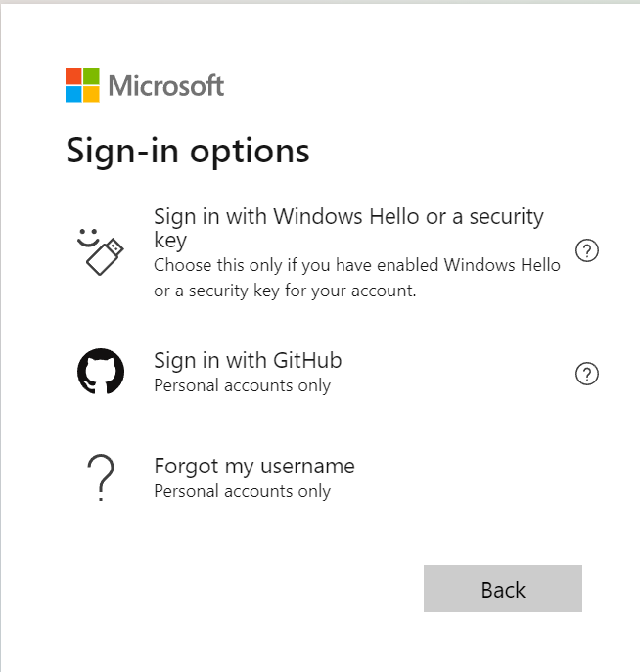Click the USB security key graphic
Image resolution: width=640 pixels, height=672 pixels.
coord(106,257)
